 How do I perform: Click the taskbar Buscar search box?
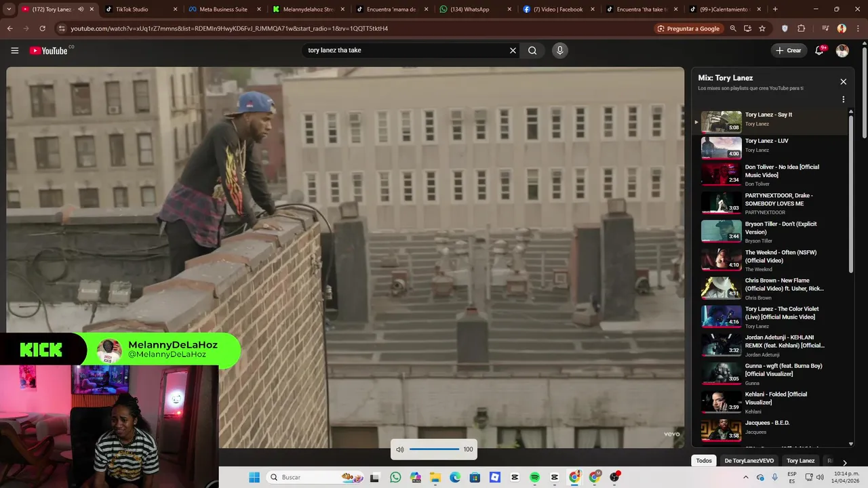click(315, 477)
